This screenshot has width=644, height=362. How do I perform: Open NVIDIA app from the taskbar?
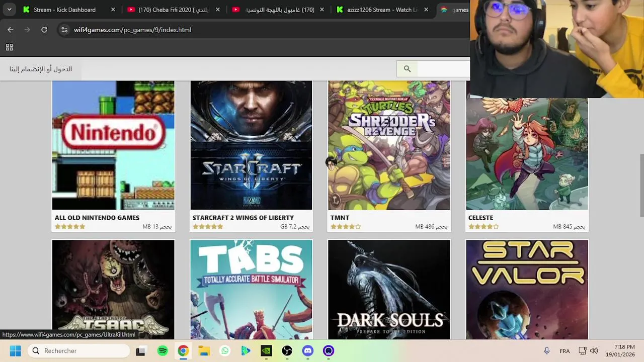266,351
